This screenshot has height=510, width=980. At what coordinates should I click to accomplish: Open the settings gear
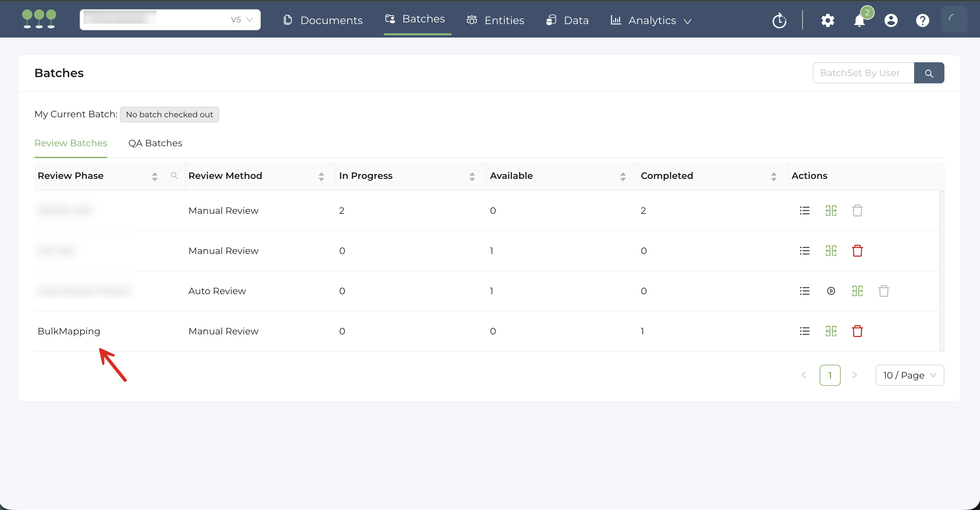point(828,20)
